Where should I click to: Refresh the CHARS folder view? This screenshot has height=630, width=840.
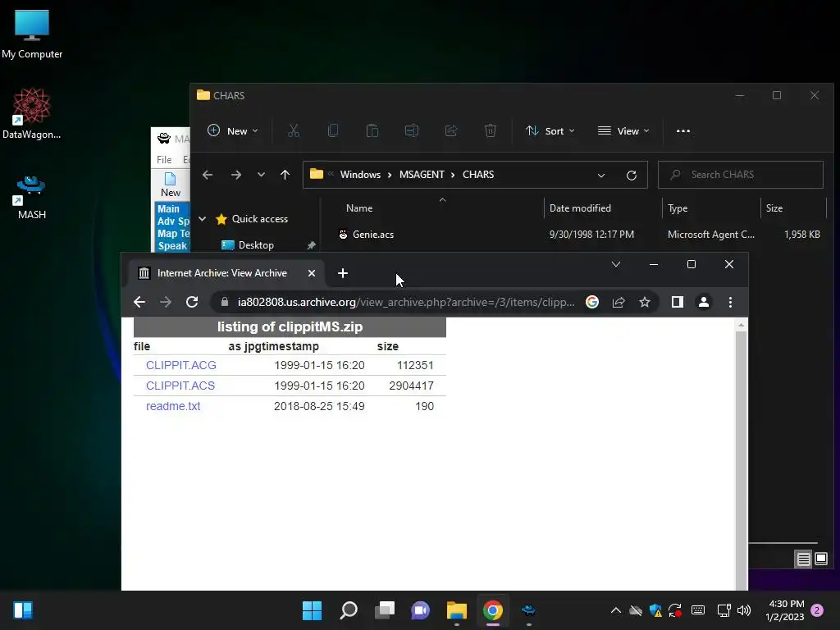pyautogui.click(x=632, y=176)
